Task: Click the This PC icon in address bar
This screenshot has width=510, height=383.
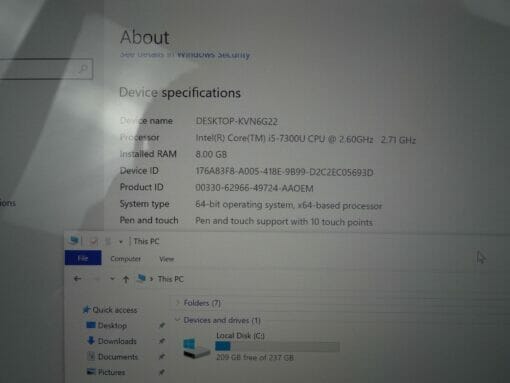Action: (x=141, y=278)
